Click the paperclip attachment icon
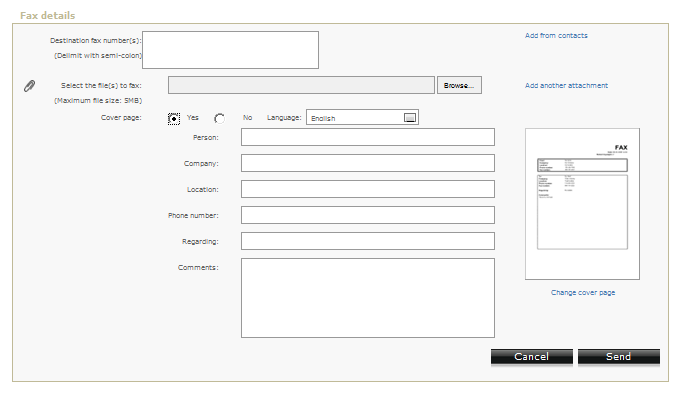This screenshot has height=394, width=680. click(x=29, y=86)
